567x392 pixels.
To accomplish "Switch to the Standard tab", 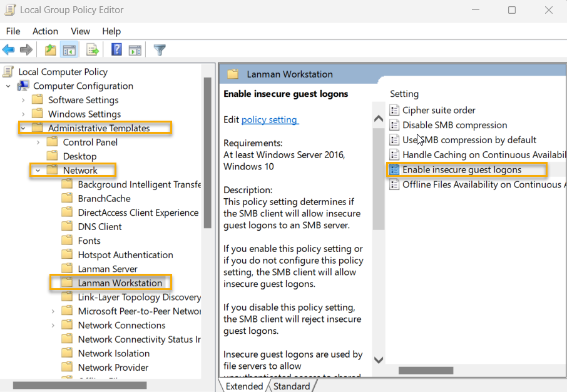I will point(291,386).
